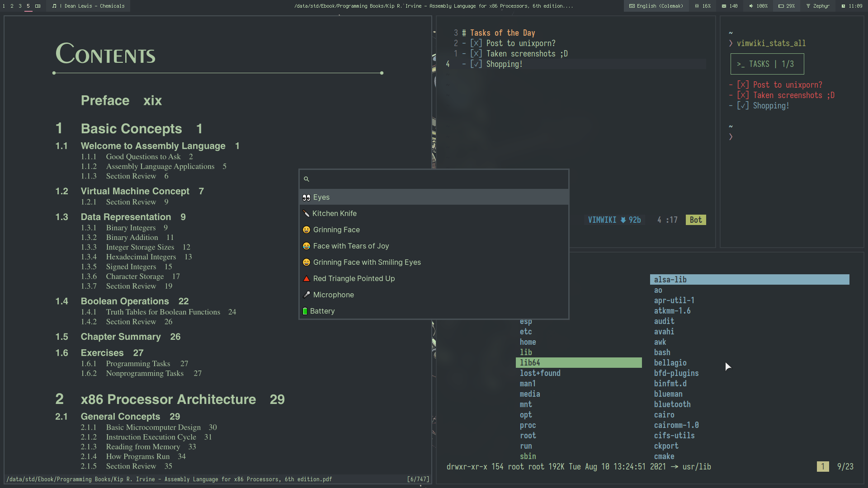Select the 'Eyes' entry in the emoji list
Screen dimensions: 868x488
[434, 197]
